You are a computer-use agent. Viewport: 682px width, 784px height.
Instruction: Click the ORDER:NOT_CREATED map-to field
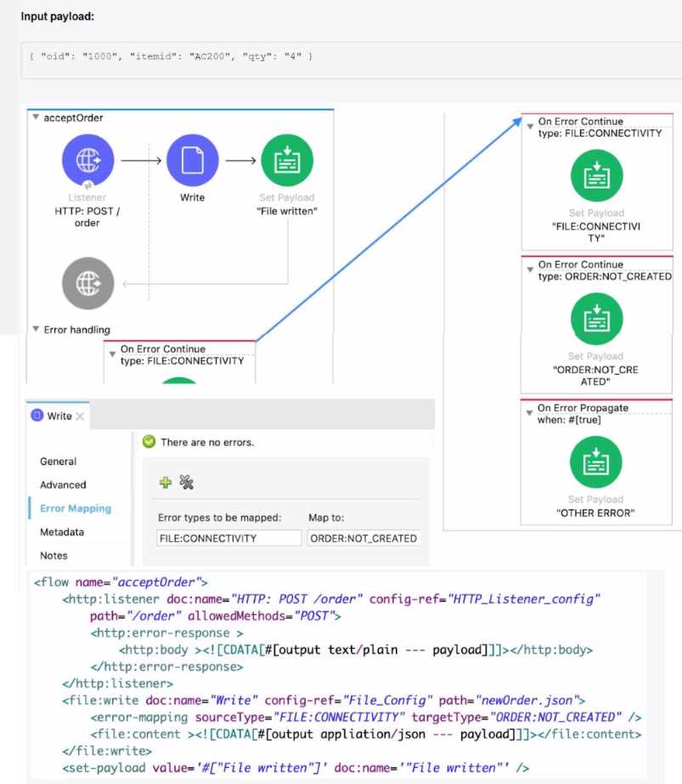point(364,538)
